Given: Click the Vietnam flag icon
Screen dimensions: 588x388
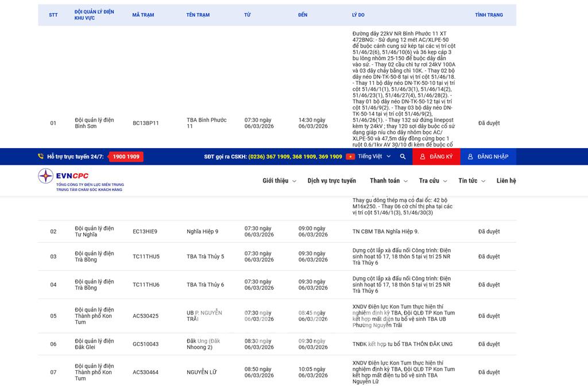Looking at the screenshot, I should (x=350, y=157).
